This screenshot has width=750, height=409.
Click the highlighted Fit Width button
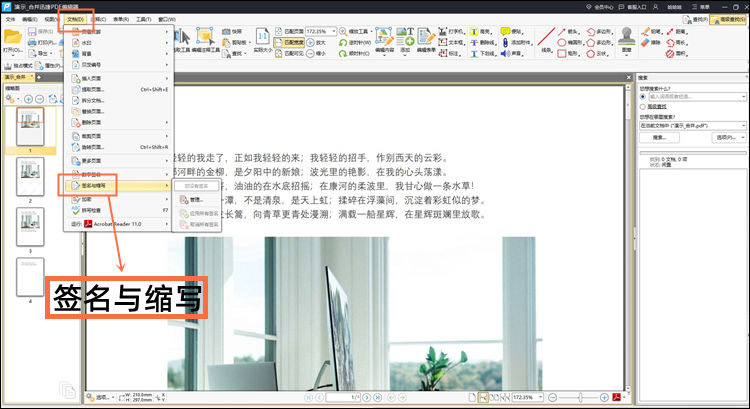click(x=289, y=43)
